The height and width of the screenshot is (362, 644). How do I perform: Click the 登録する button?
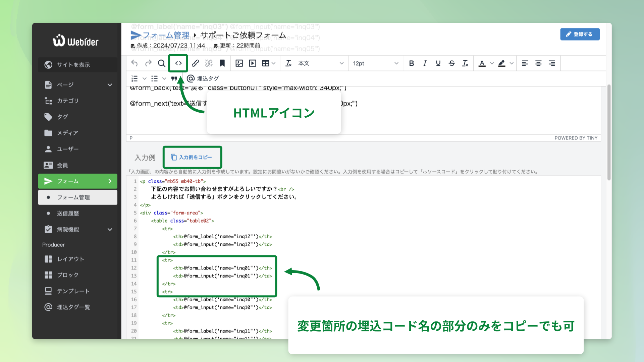pos(580,34)
